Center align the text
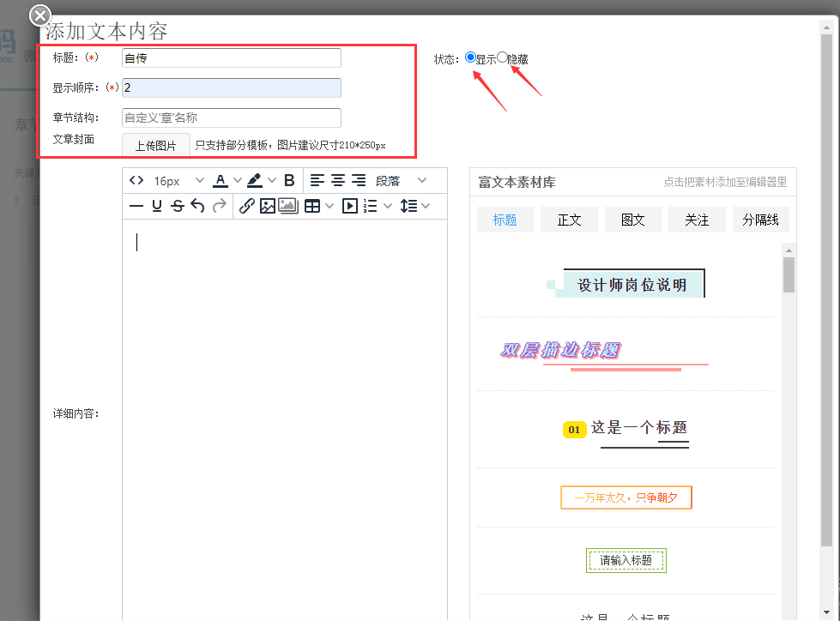 coord(338,181)
